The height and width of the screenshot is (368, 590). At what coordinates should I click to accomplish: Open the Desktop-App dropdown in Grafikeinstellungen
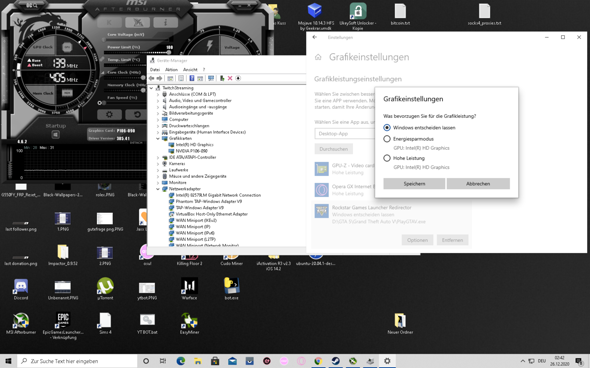(344, 134)
